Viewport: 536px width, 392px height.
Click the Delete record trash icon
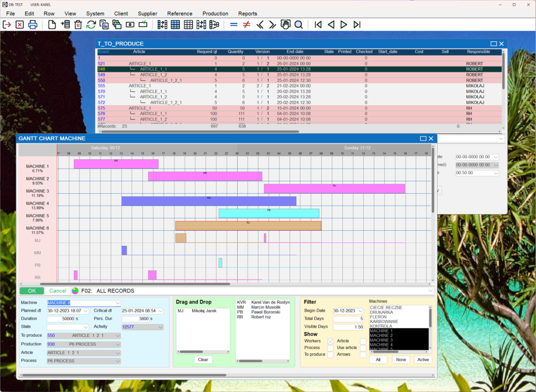[x=77, y=25]
